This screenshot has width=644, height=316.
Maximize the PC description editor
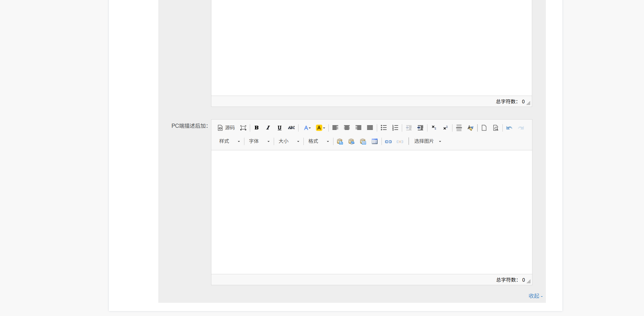click(x=243, y=128)
